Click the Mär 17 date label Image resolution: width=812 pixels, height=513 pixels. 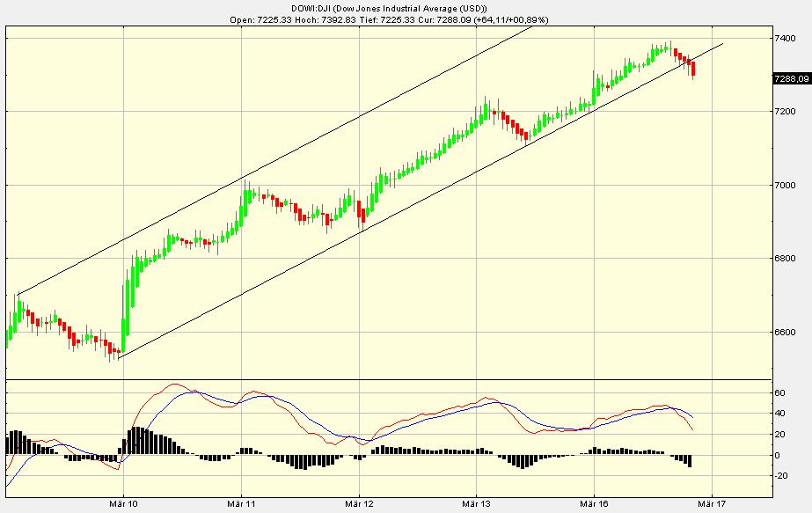tap(712, 503)
